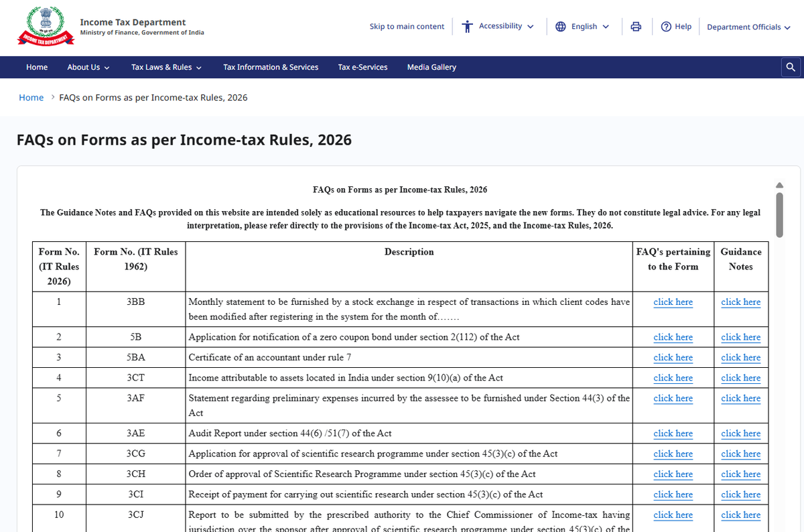Click the page heading FAQs on Forms
Image resolution: width=804 pixels, height=532 pixels.
pos(184,140)
